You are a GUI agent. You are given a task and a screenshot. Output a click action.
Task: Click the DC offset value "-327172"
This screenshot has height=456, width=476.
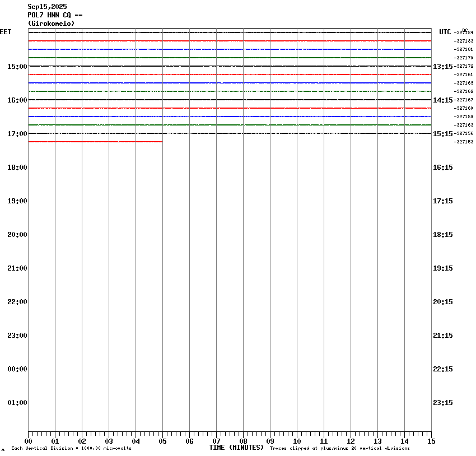tap(464, 66)
